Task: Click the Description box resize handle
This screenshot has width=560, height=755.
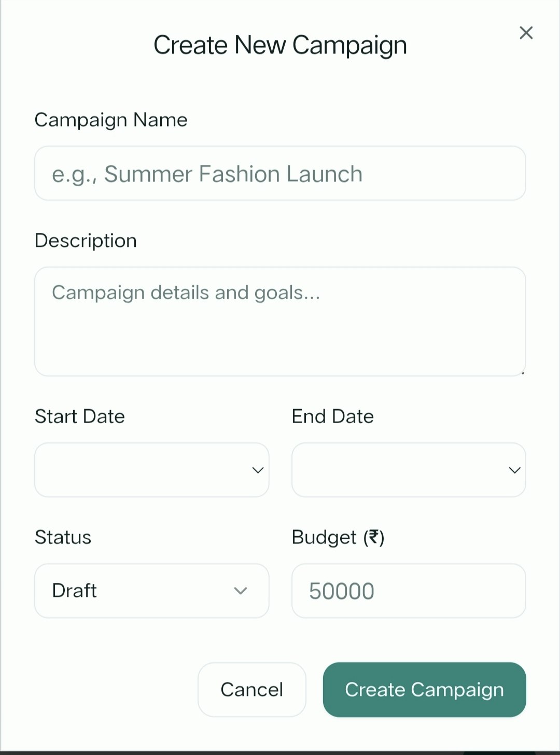Action: [x=523, y=372]
